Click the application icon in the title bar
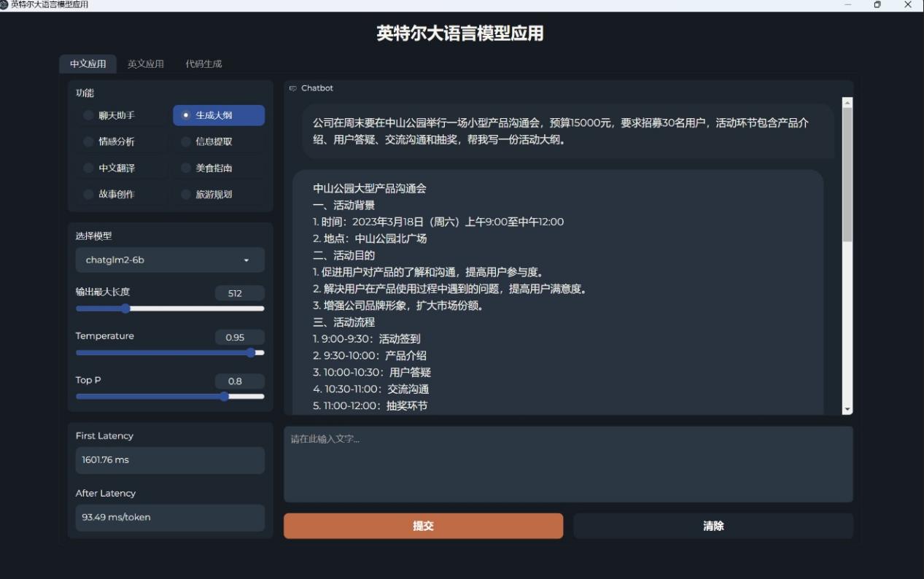The image size is (924, 579). point(6,4)
